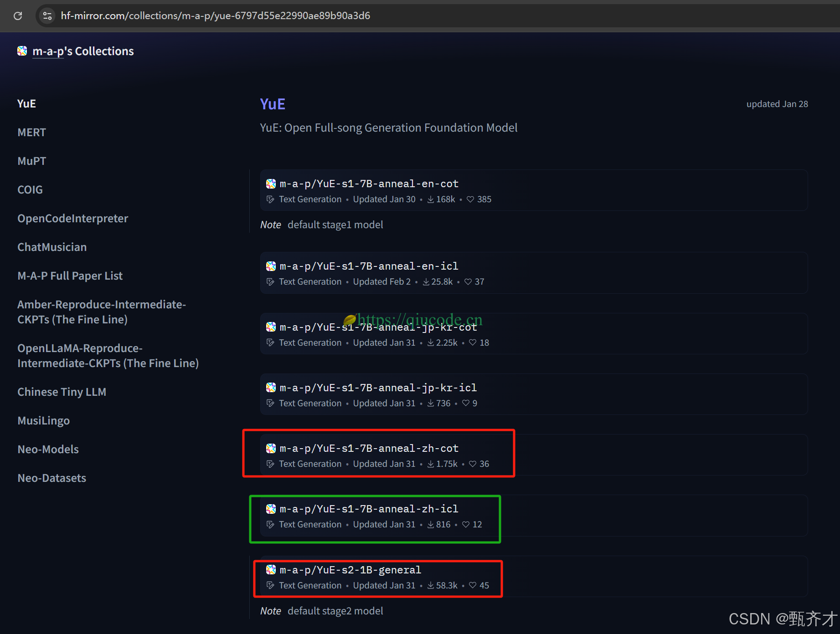Click Text Generation tag icon on en-icl card
Viewport: 840px width, 634px height.
coord(270,282)
